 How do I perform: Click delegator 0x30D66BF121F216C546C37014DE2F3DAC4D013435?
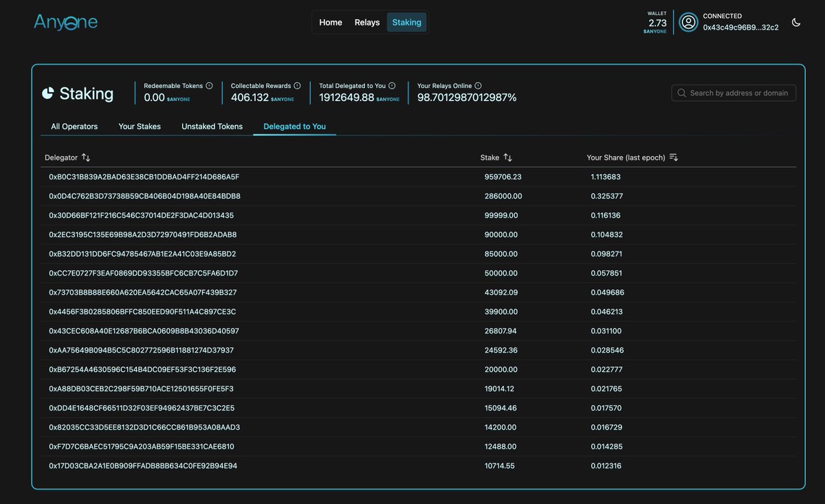coord(141,215)
